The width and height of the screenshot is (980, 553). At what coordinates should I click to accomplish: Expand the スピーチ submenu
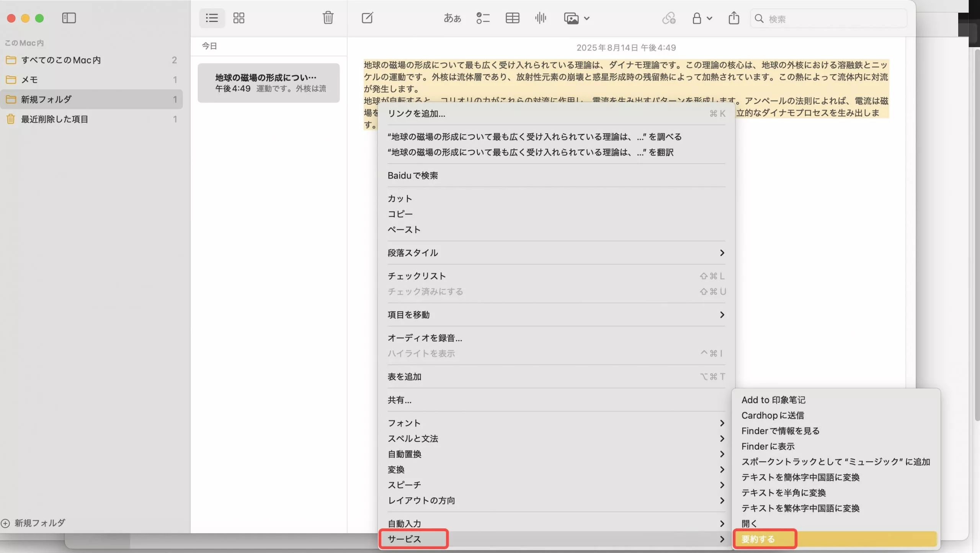(556, 485)
